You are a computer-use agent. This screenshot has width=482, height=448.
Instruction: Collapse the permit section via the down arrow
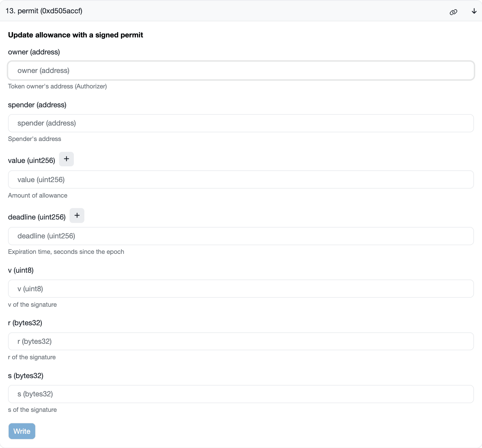[x=474, y=11]
